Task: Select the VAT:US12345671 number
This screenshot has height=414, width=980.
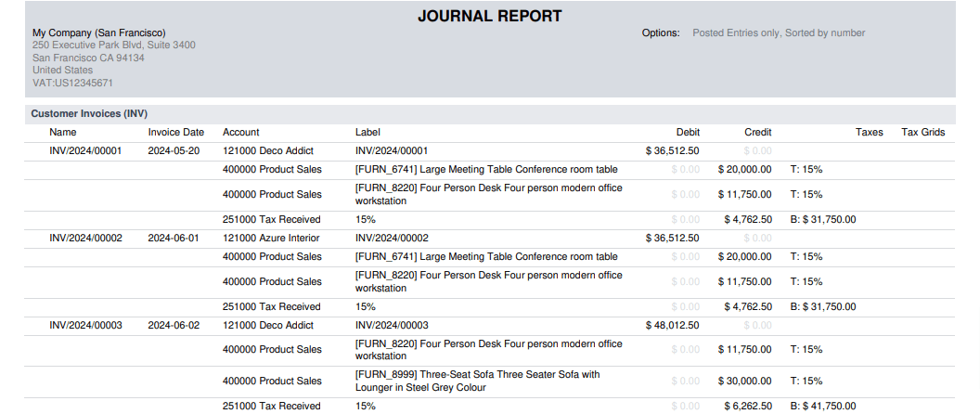Action: point(72,83)
